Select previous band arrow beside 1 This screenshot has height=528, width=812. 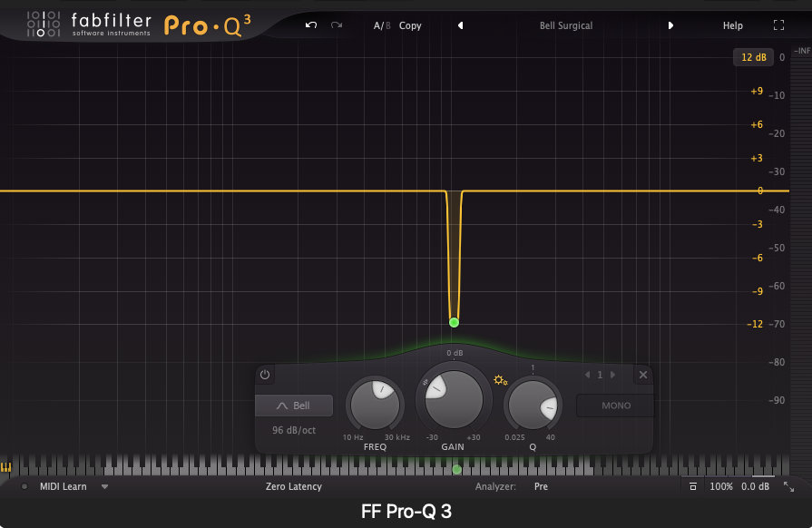pos(587,375)
